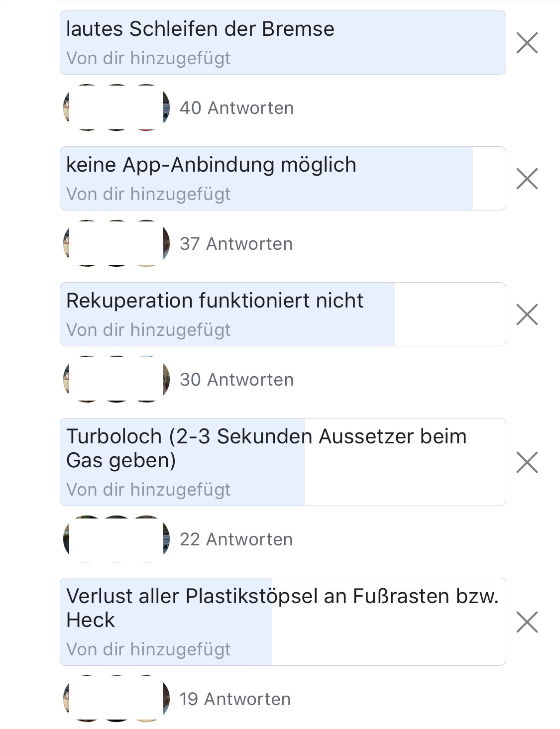Remove the 'lautes Schleifen der Bremse' option
This screenshot has width=560, height=729.
527,43
